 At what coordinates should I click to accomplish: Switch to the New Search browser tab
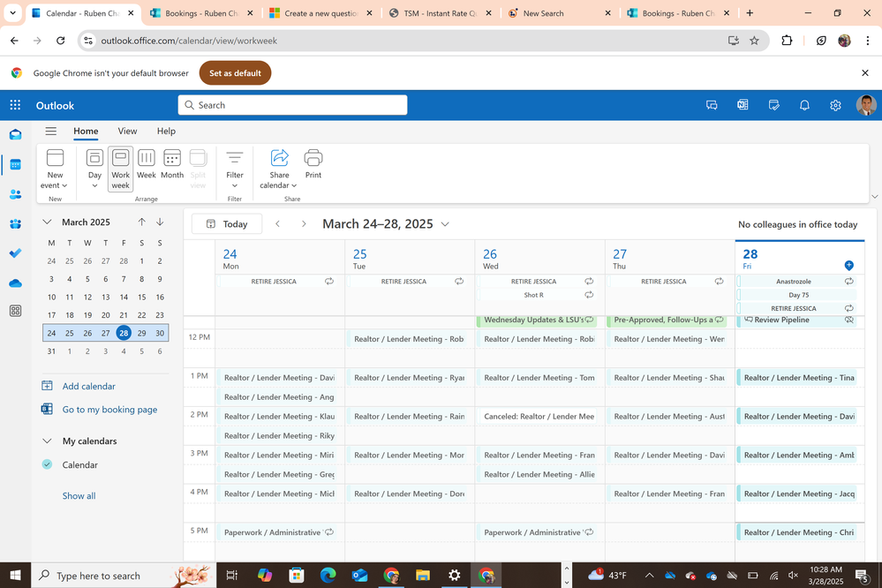click(559, 13)
